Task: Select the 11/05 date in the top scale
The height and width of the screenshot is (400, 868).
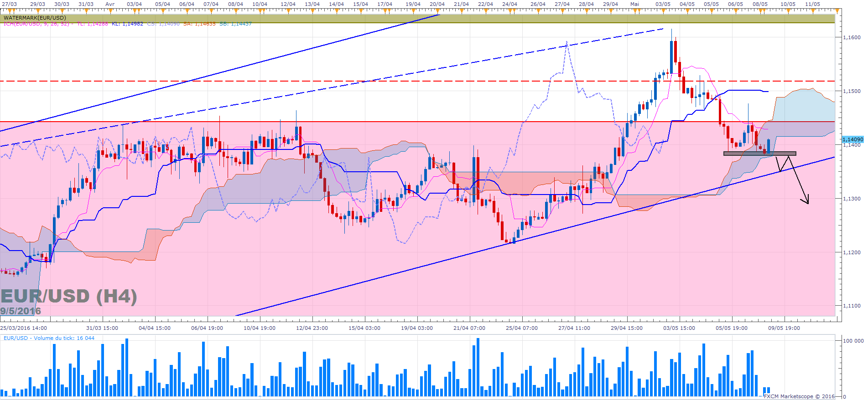Action: (x=812, y=4)
